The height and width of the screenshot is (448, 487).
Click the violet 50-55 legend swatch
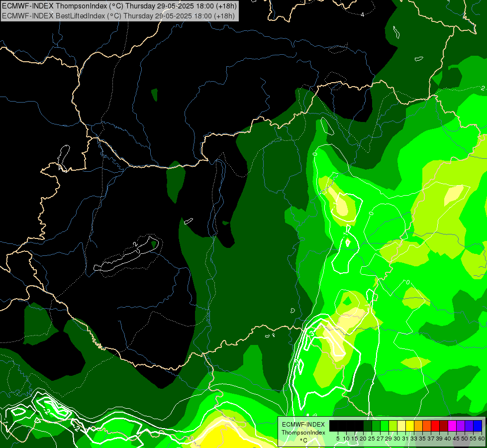click(x=469, y=426)
